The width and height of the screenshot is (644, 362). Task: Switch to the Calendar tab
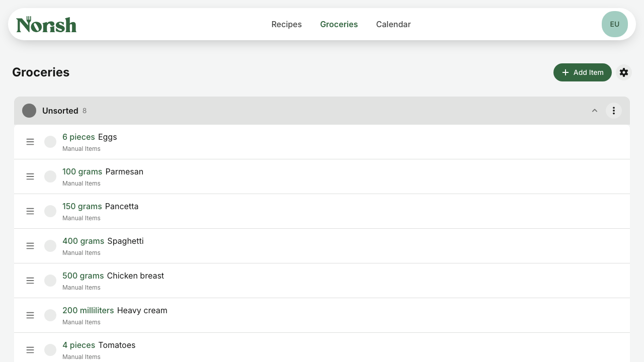pos(393,24)
